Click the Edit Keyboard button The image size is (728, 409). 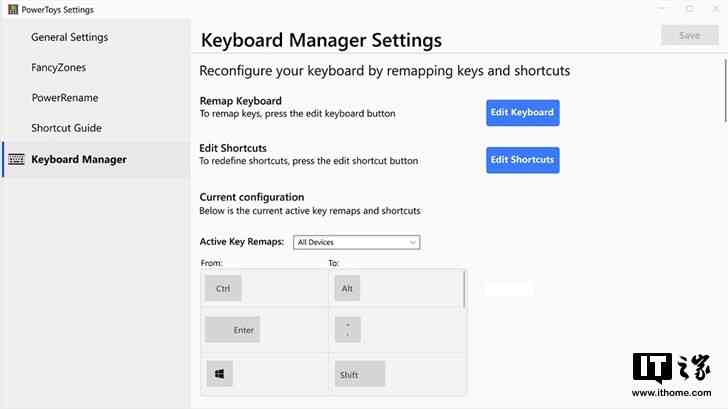[x=523, y=113]
